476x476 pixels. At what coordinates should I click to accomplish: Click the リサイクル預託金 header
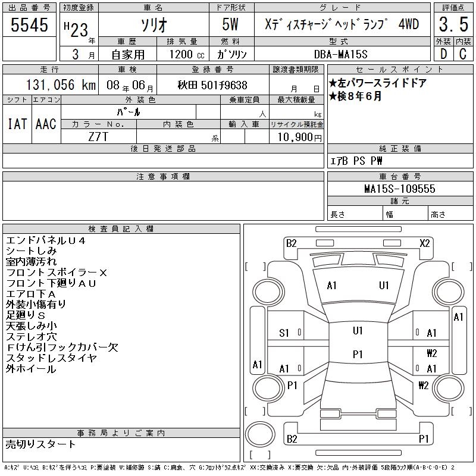pos(296,124)
